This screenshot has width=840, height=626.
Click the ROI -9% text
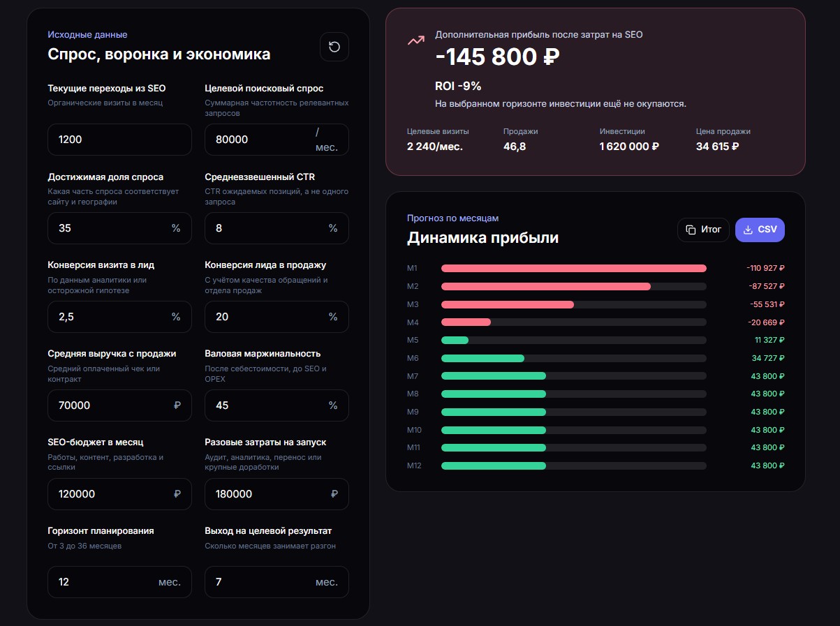458,86
